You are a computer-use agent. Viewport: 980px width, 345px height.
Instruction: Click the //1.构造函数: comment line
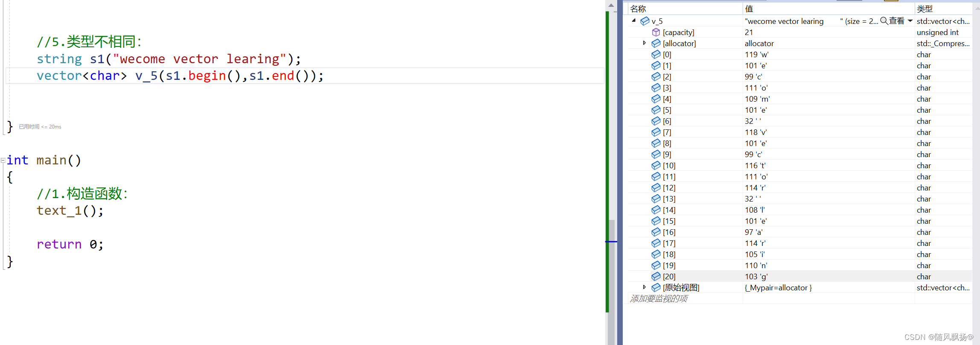pos(82,194)
